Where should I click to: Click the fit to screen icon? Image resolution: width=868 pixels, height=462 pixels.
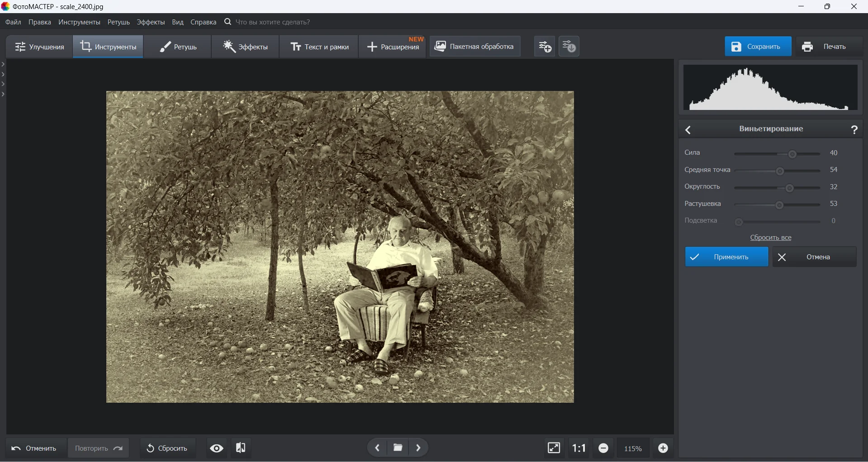(554, 448)
